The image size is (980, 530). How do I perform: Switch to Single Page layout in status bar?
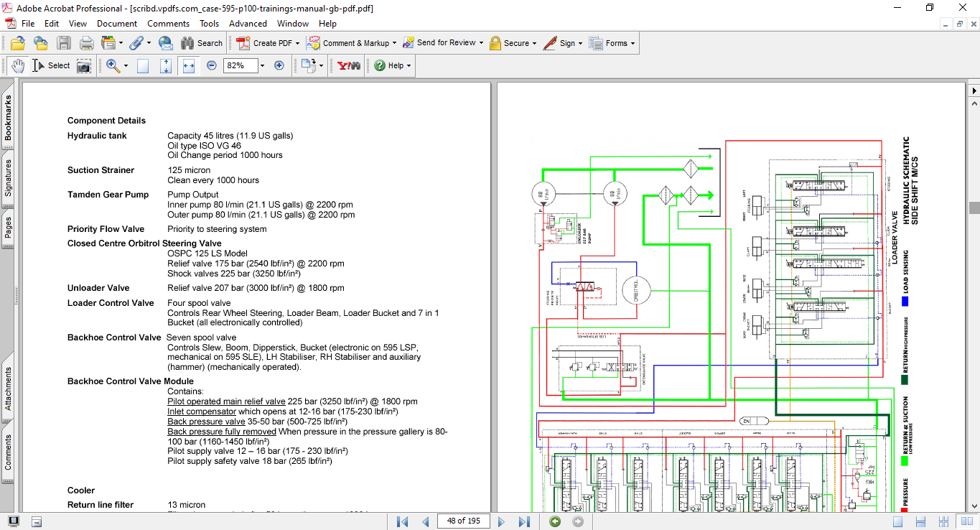pyautogui.click(x=897, y=521)
